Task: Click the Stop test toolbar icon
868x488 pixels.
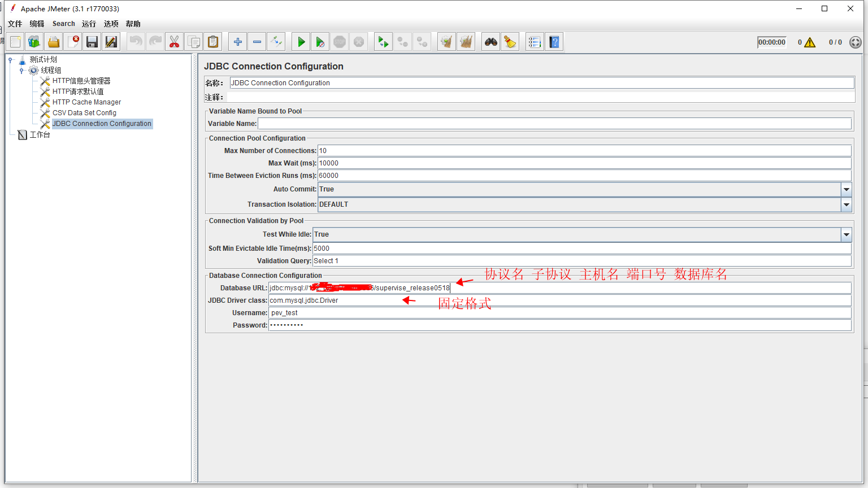Action: (x=340, y=42)
